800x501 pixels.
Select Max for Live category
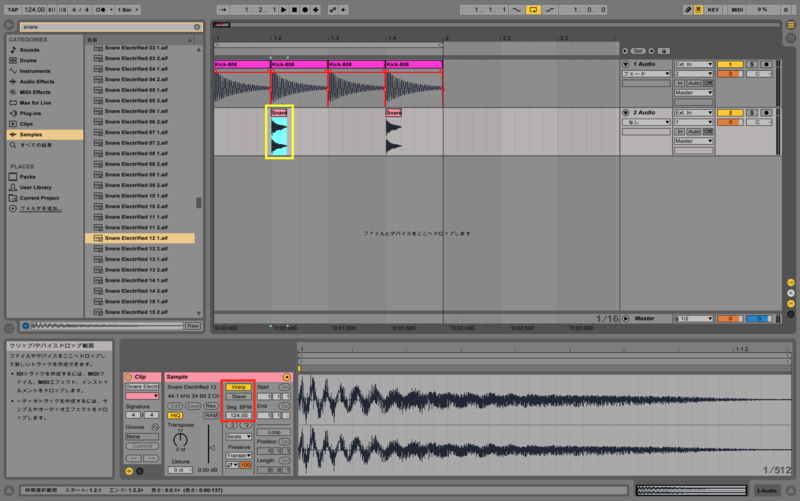pyautogui.click(x=35, y=103)
